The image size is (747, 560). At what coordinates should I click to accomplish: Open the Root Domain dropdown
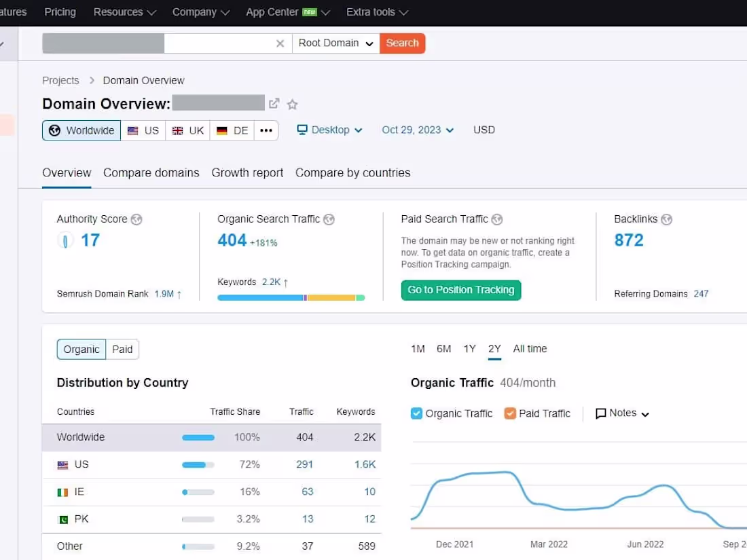coord(335,43)
